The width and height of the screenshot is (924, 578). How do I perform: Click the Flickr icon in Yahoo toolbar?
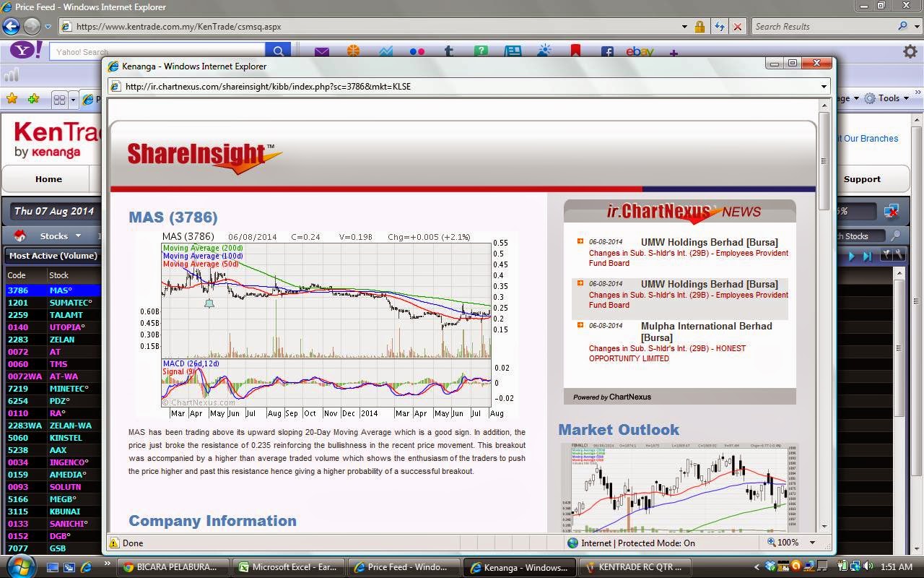417,51
